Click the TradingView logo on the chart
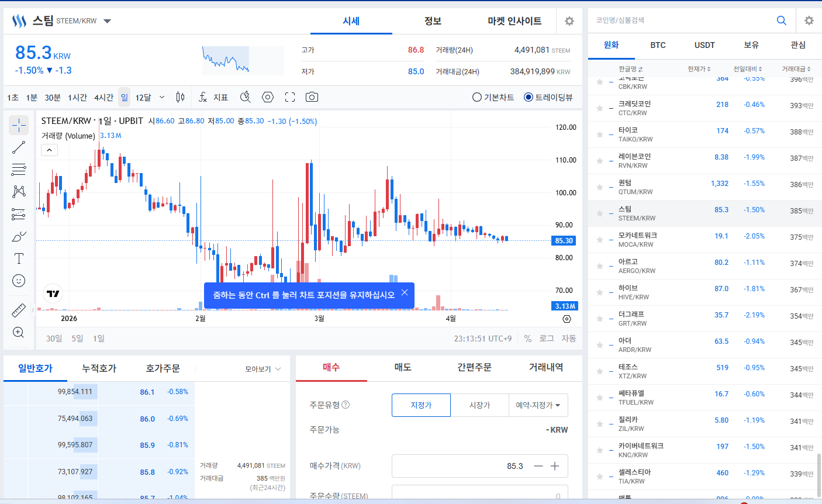 tap(53, 294)
